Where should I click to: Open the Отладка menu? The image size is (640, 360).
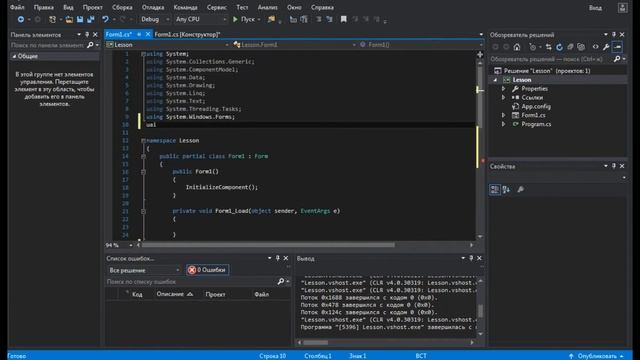click(x=153, y=7)
